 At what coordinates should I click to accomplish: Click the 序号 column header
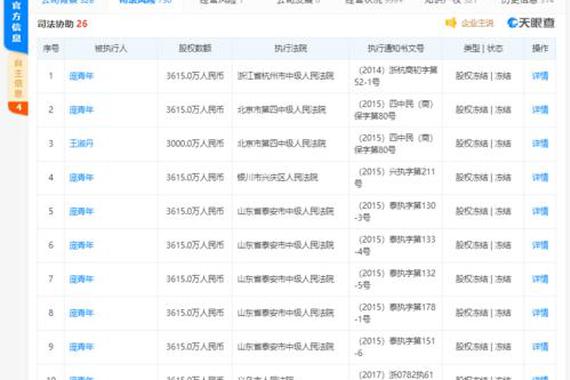(x=51, y=48)
